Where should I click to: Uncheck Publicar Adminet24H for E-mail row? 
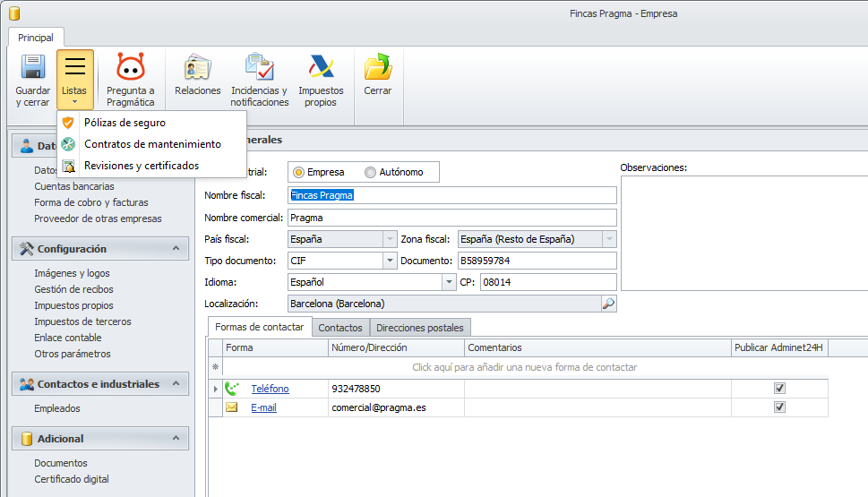click(x=779, y=407)
